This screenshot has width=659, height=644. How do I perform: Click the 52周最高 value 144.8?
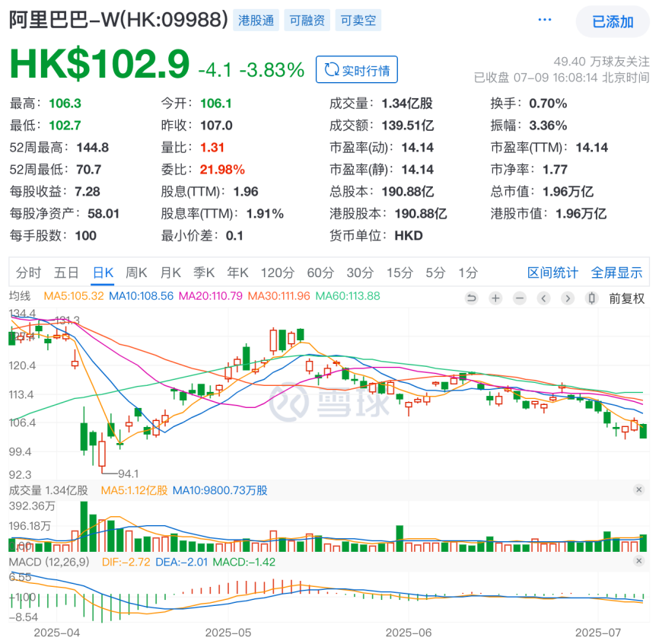(x=93, y=148)
